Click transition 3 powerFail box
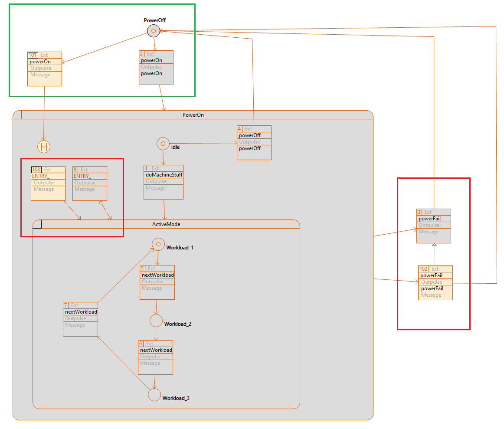 434,226
